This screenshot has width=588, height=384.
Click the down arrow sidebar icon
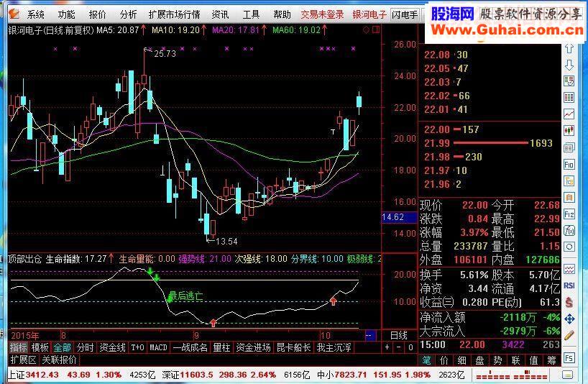point(569,65)
